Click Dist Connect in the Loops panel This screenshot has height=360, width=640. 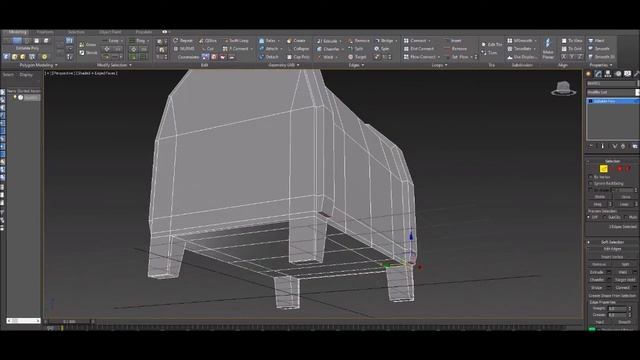click(x=419, y=49)
